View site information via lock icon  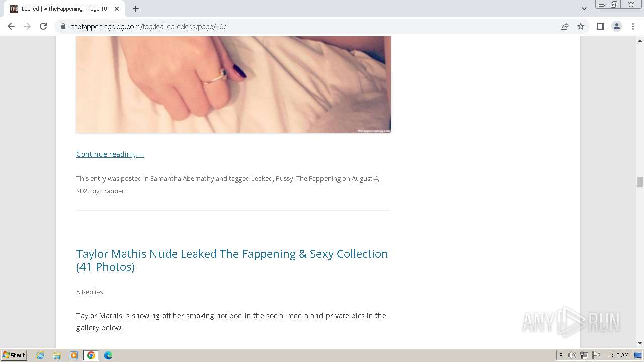[x=63, y=26]
